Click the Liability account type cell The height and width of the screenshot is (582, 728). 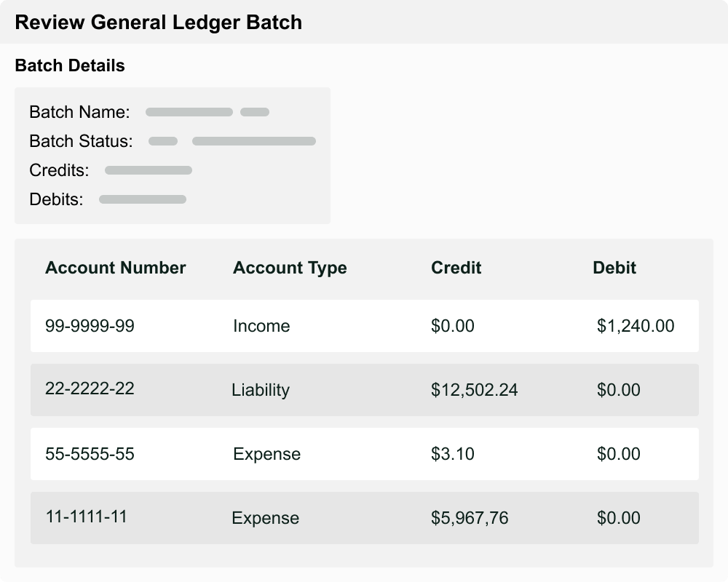261,390
